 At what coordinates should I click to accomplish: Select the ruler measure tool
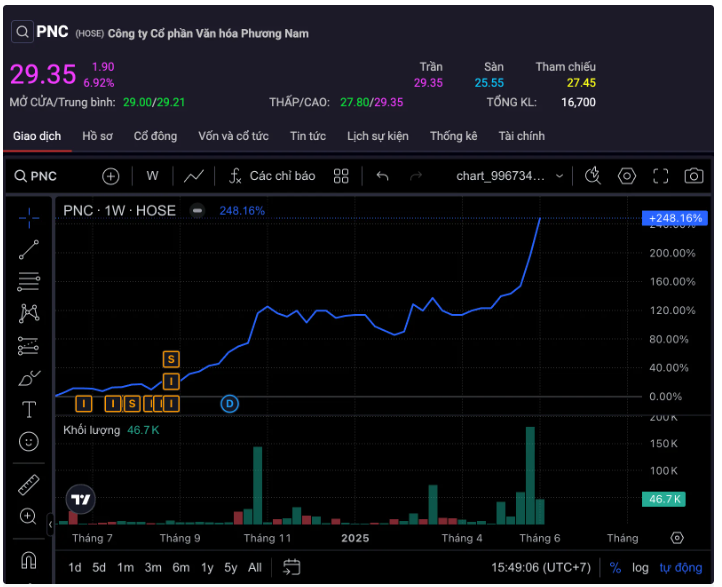coord(29,485)
